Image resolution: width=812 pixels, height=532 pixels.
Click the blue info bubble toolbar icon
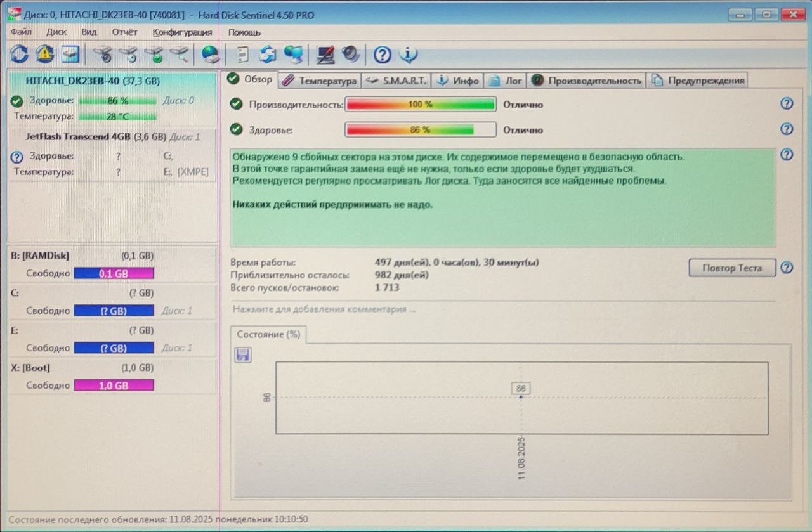(408, 55)
